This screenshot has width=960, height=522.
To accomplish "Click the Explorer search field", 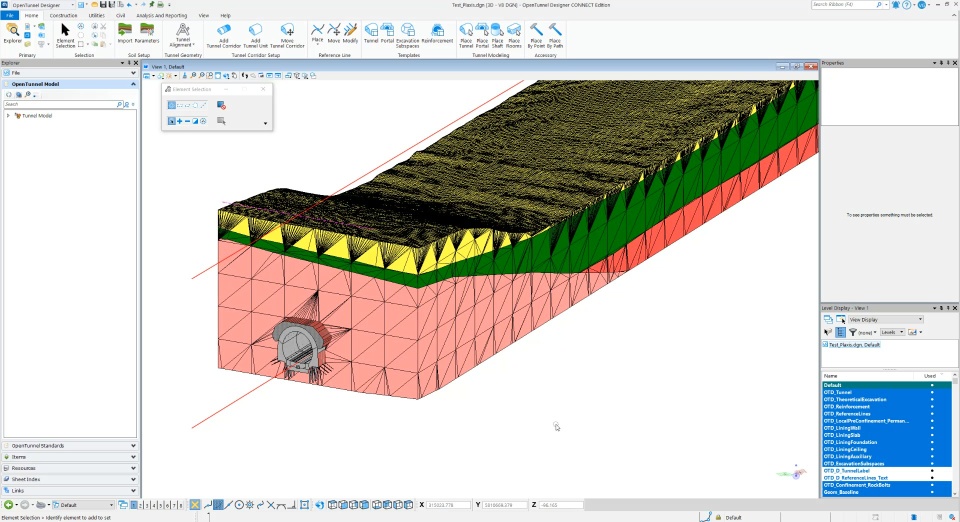I will coord(60,104).
